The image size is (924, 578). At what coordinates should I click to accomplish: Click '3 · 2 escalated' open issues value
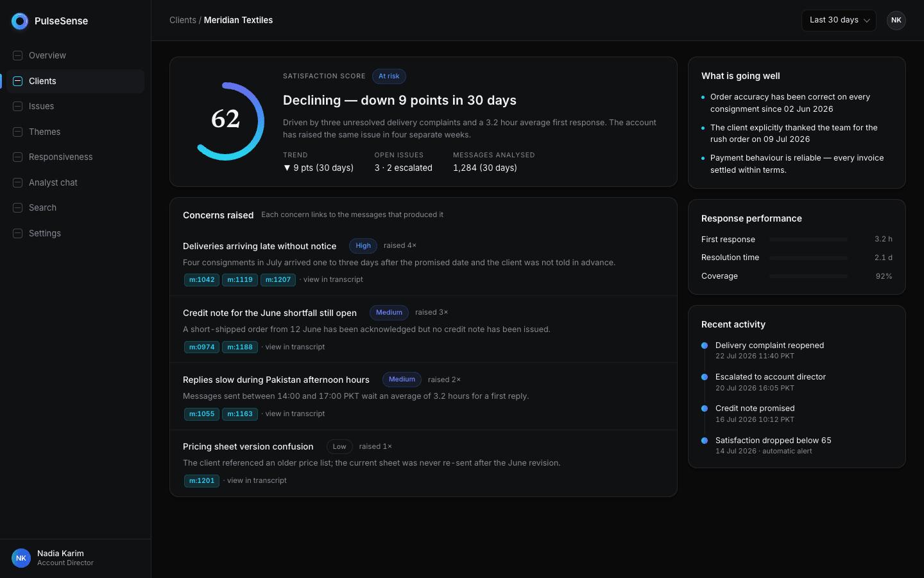404,168
